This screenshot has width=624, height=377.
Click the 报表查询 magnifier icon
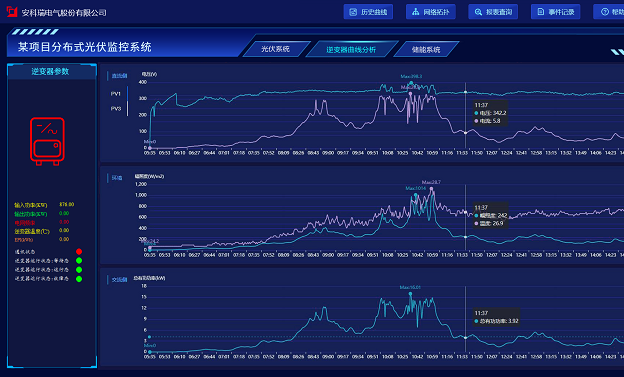pos(478,12)
